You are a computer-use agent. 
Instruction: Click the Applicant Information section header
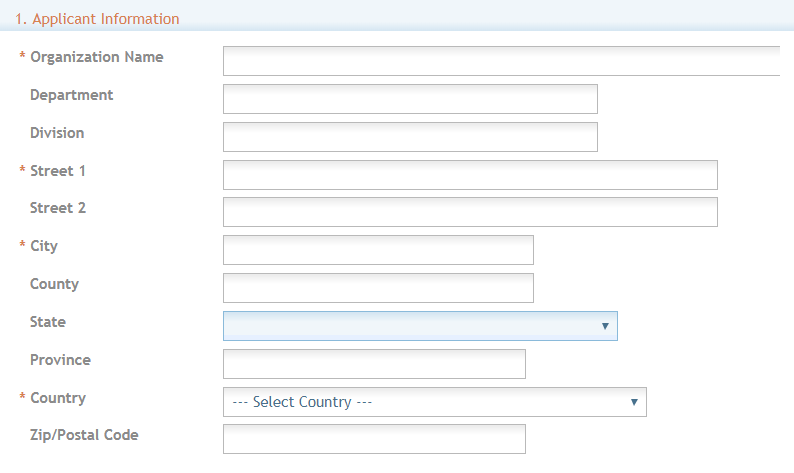(x=98, y=19)
